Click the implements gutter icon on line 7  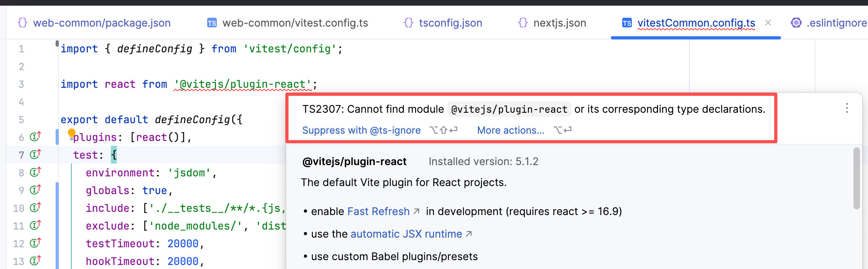coord(35,155)
